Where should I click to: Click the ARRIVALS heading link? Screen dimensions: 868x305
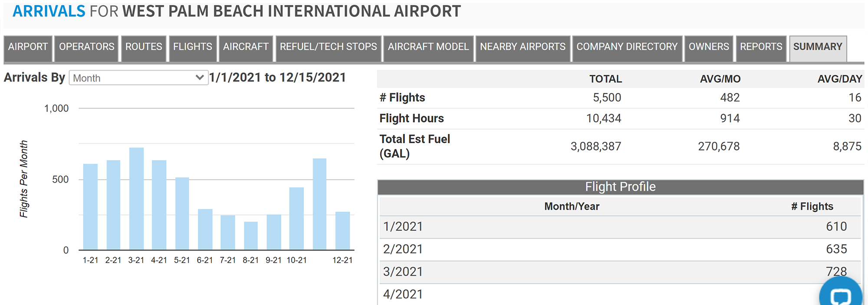click(x=49, y=11)
